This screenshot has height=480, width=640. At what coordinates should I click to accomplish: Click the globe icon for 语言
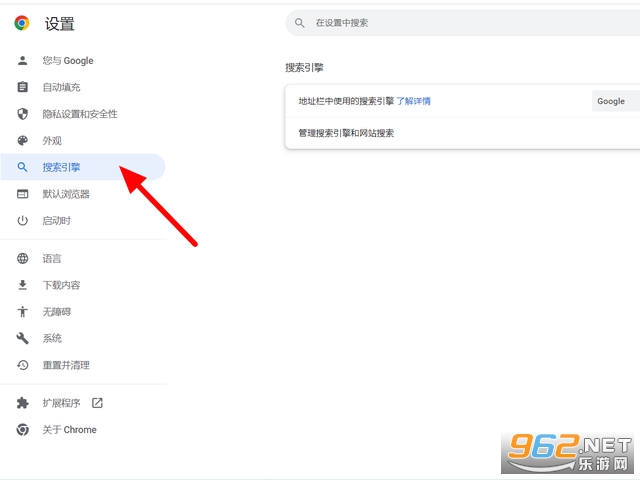tap(23, 259)
